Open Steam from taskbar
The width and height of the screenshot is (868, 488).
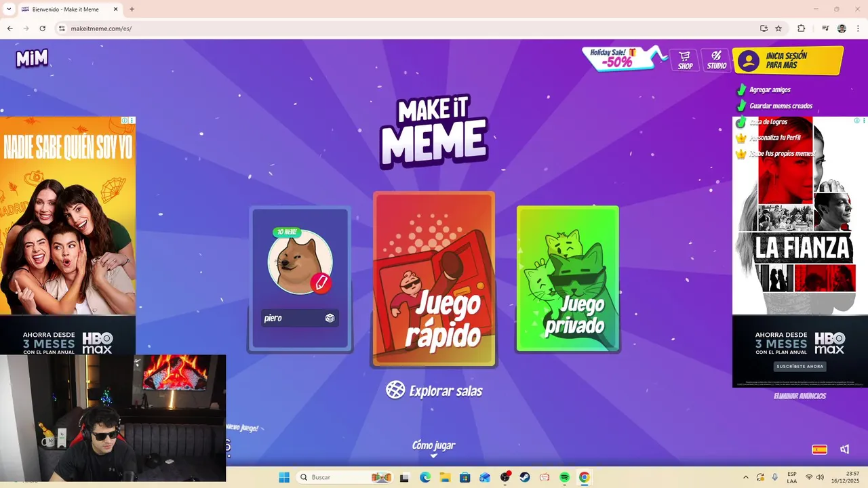[525, 477]
